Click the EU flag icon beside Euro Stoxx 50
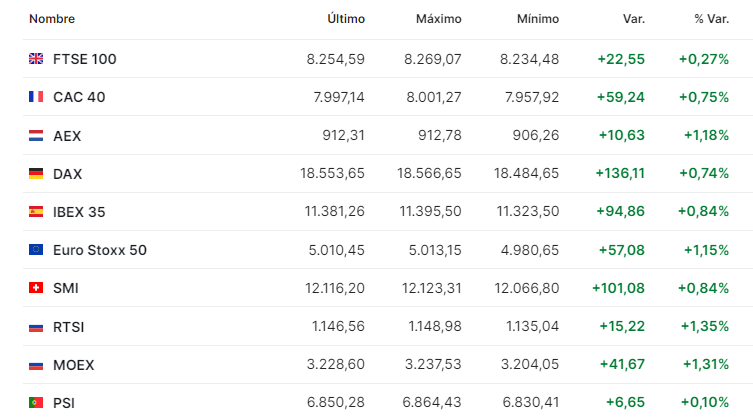Viewport: 753px width, 418px height. 36,249
